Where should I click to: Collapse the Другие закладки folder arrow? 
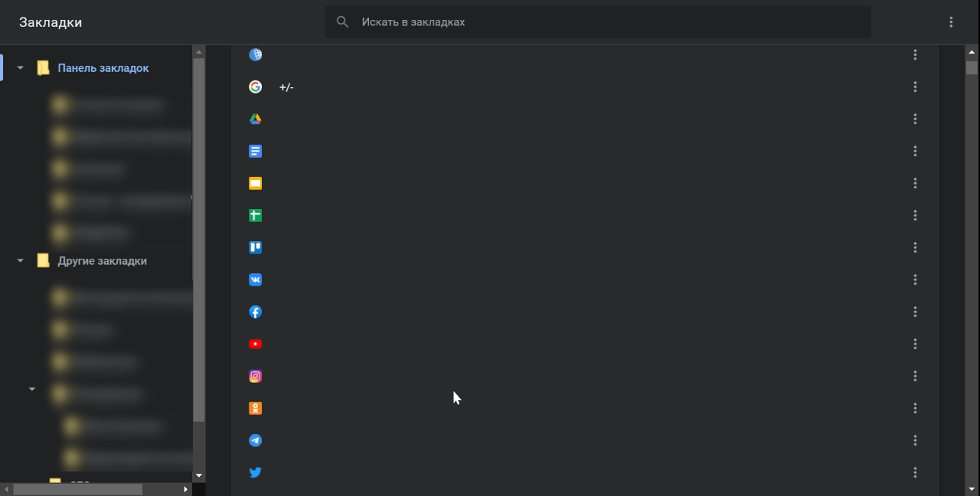pyautogui.click(x=21, y=261)
